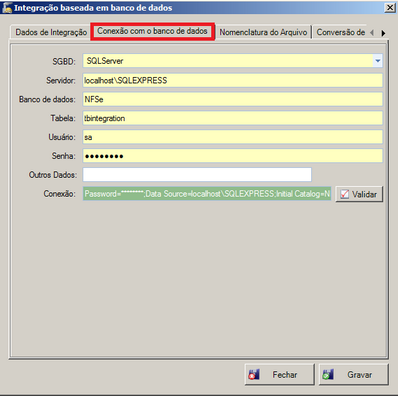Switch to the Dados de Integração tab
The height and width of the screenshot is (396, 398).
point(51,32)
